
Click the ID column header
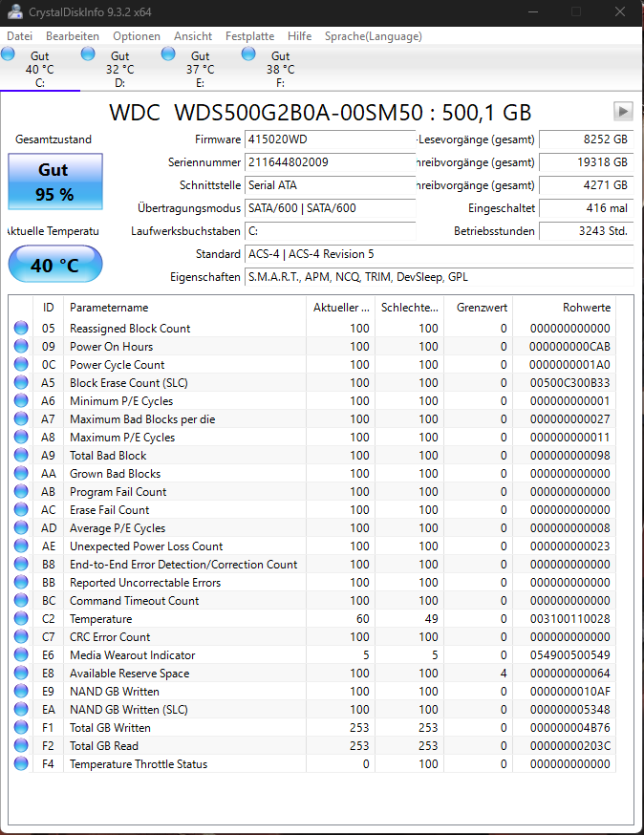pos(48,308)
